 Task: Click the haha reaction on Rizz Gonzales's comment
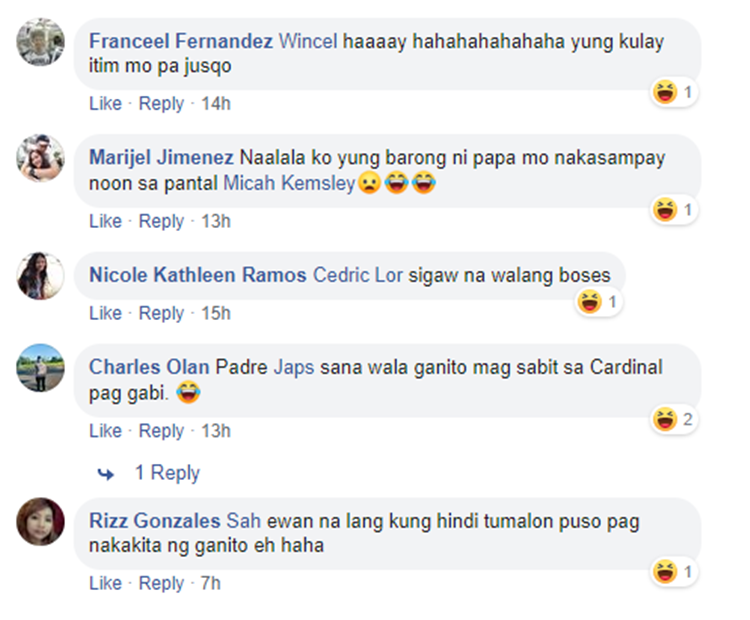pos(675,572)
